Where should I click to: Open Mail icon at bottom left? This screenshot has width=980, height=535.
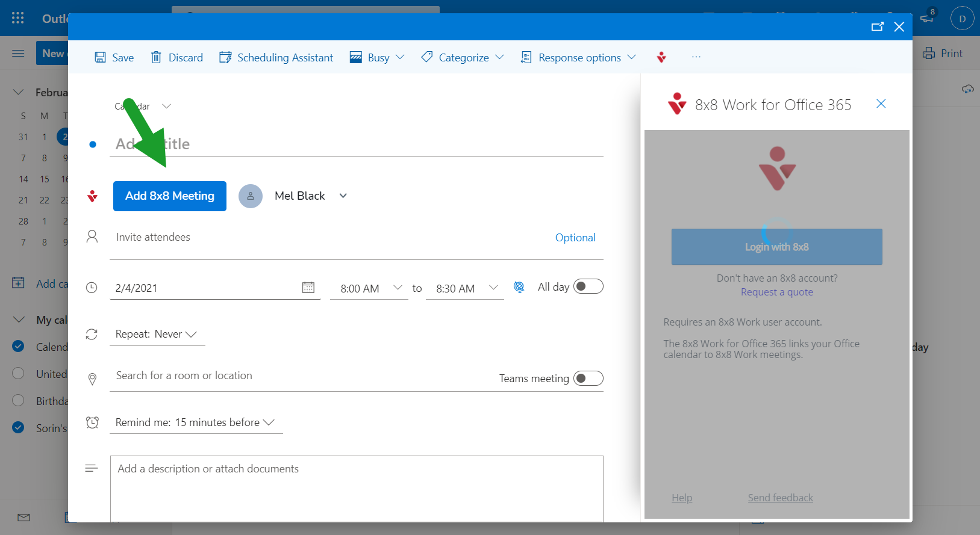point(23,517)
